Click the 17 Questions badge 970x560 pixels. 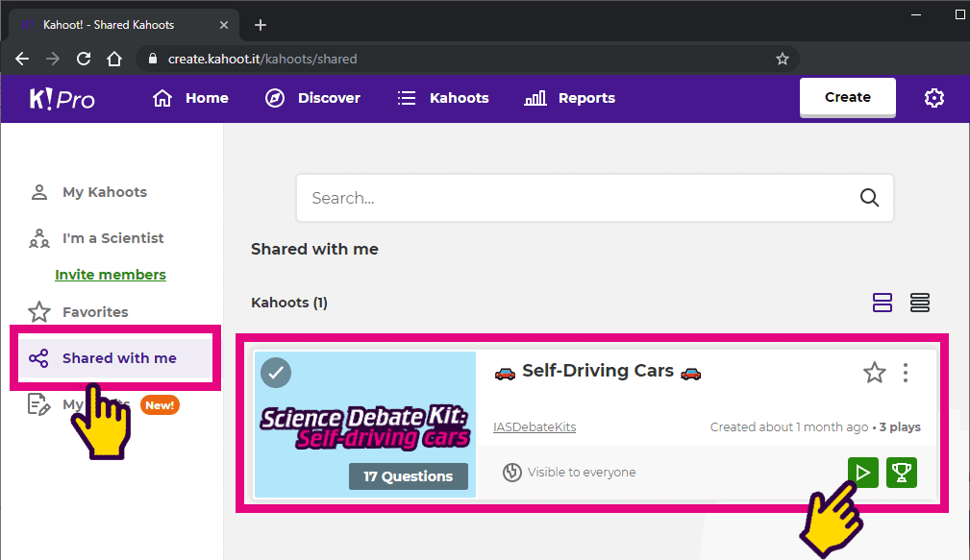[409, 476]
